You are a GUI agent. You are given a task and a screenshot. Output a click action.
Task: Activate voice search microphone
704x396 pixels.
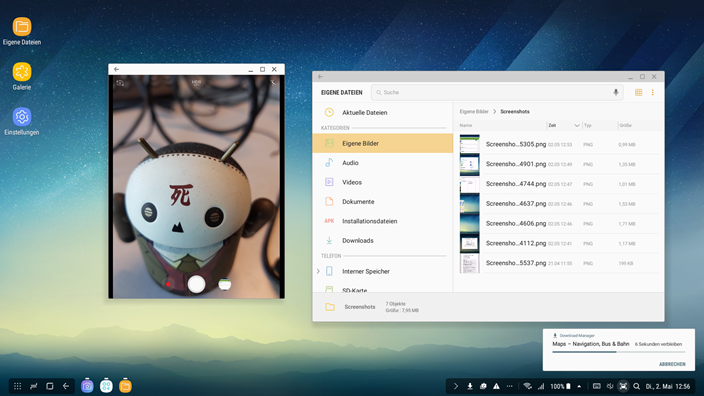point(616,92)
